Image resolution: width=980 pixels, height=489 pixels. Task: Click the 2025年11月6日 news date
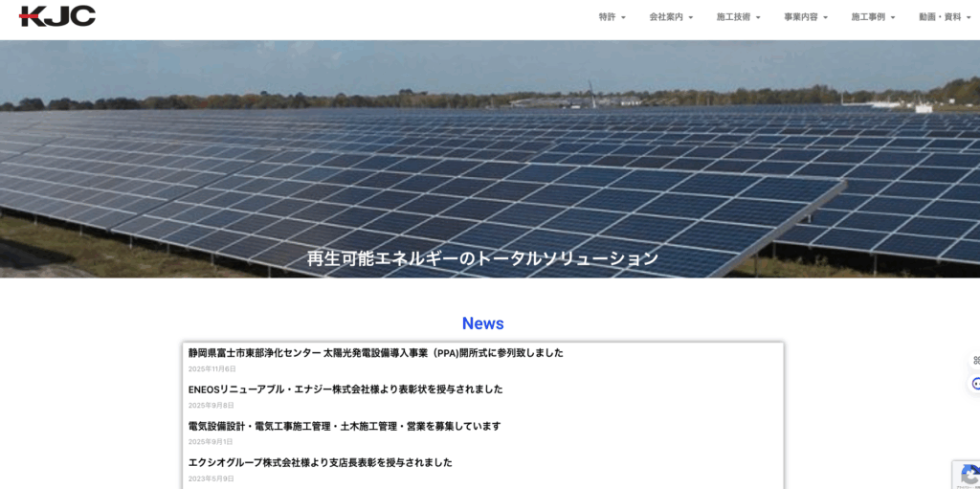(x=212, y=368)
